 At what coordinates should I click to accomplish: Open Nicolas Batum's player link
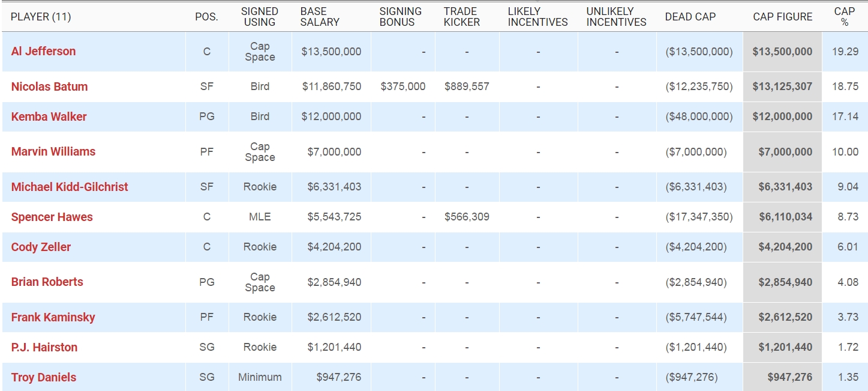[49, 86]
